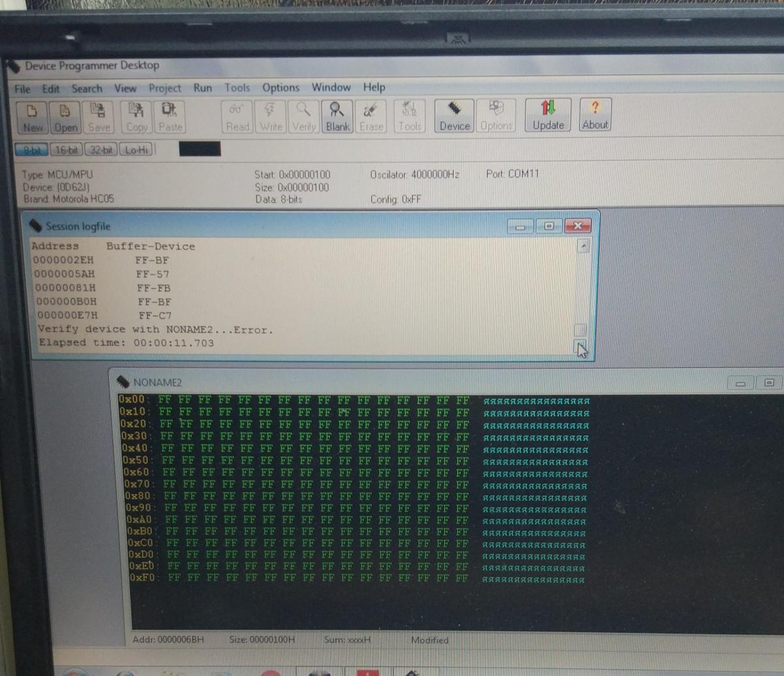Viewport: 784px width, 676px height.
Task: Select log row 0000005AH
Action: coord(102,274)
